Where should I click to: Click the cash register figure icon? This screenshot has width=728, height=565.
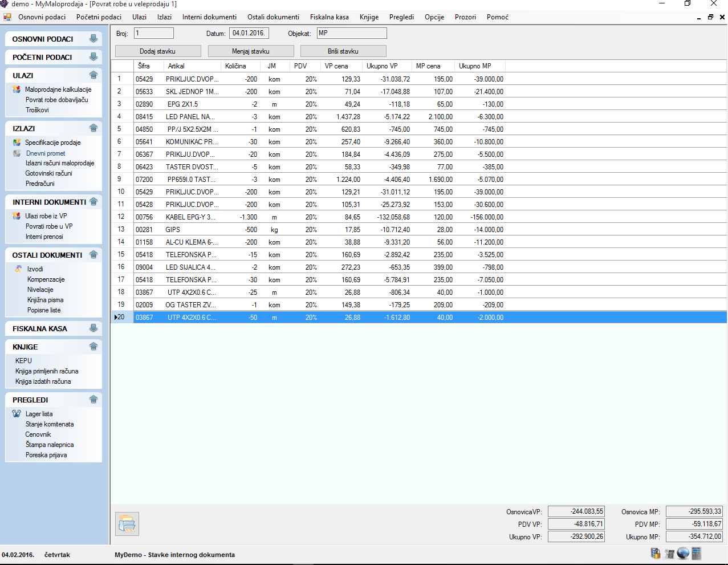669,553
